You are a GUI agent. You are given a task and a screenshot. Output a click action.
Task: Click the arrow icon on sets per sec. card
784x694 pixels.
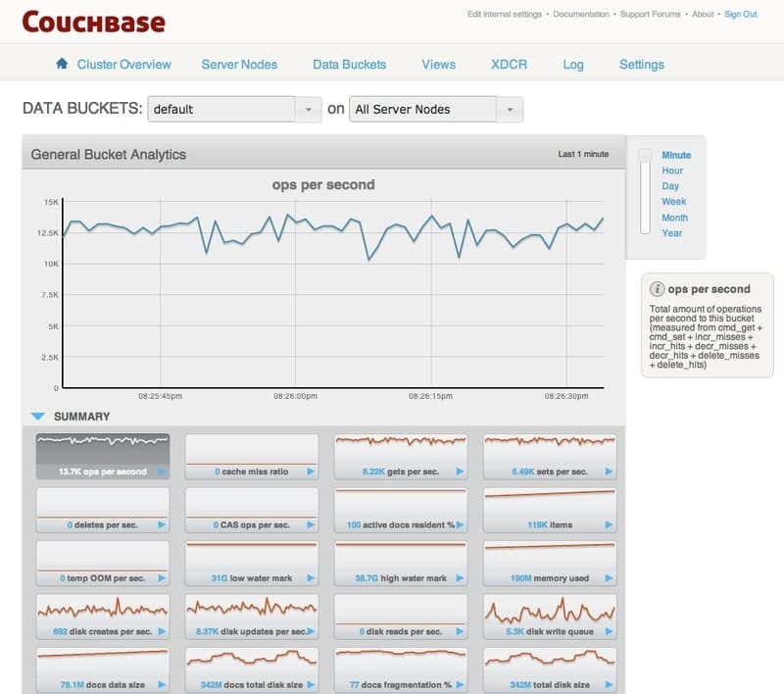(609, 471)
